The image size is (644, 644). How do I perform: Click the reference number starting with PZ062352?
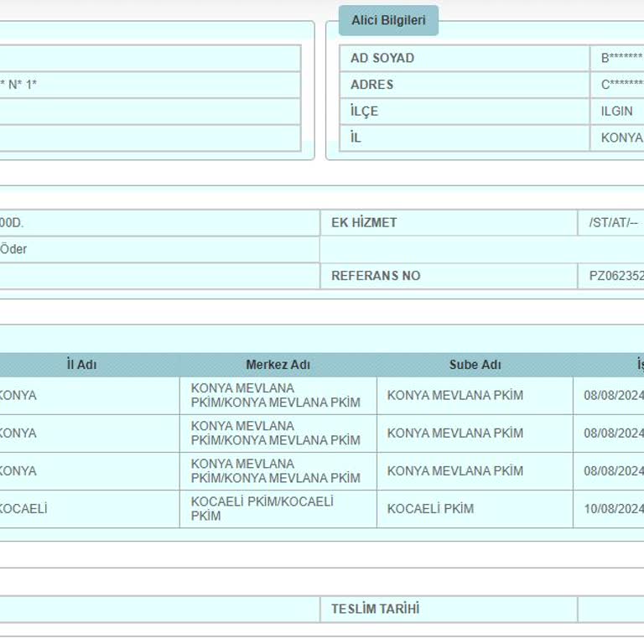[x=616, y=276]
